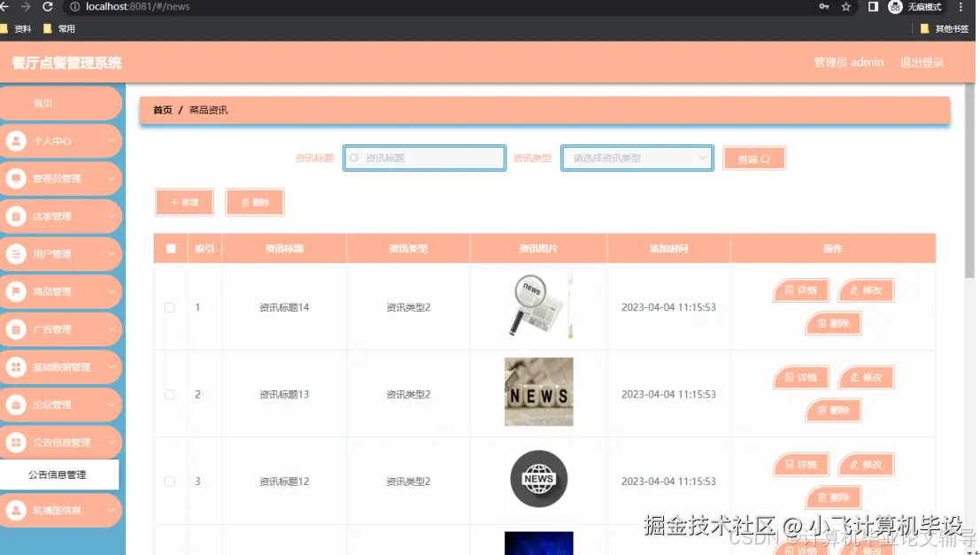980x555 pixels.
Task: Click the 管理员管理 sidebar icon
Action: pos(16,178)
